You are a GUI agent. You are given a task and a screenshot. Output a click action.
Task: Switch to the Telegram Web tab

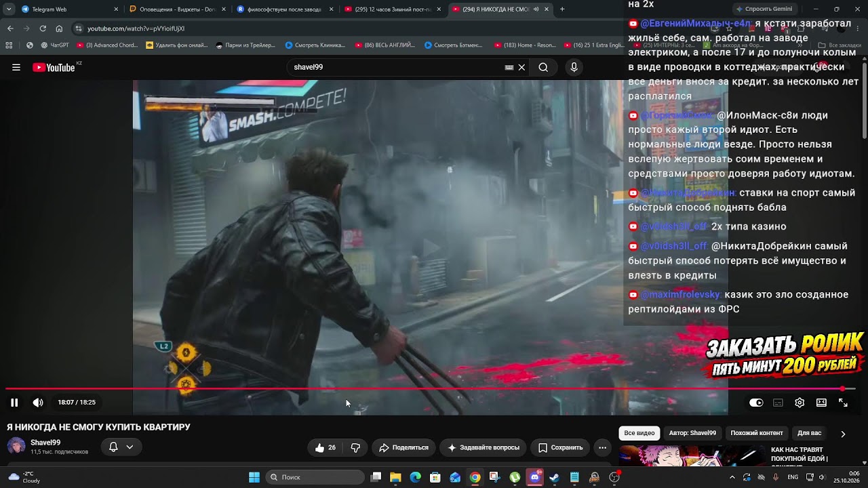(x=68, y=9)
